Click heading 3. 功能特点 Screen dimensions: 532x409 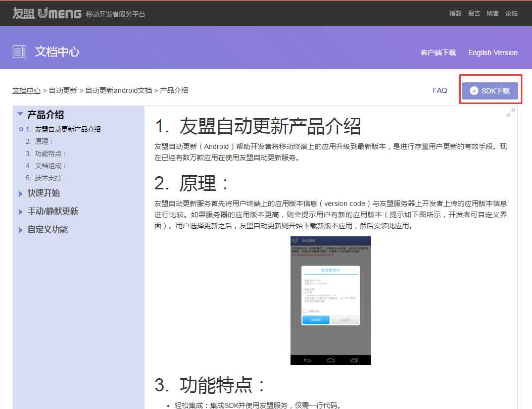coord(209,385)
